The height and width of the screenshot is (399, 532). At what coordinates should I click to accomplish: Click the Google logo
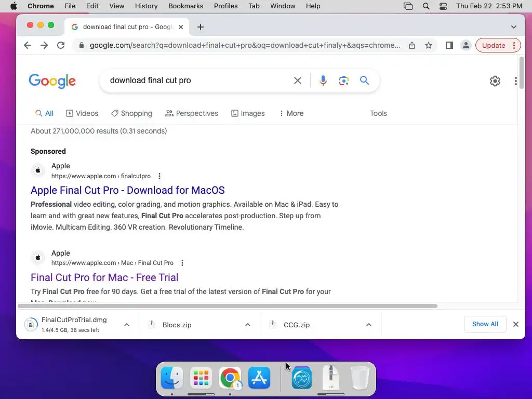[52, 81]
